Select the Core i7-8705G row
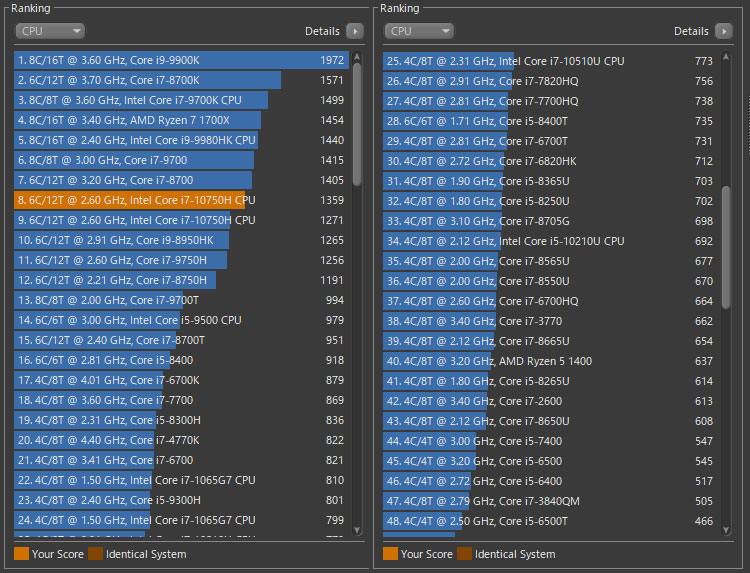Screen dimensions: 750x573 pyautogui.click(x=551, y=221)
